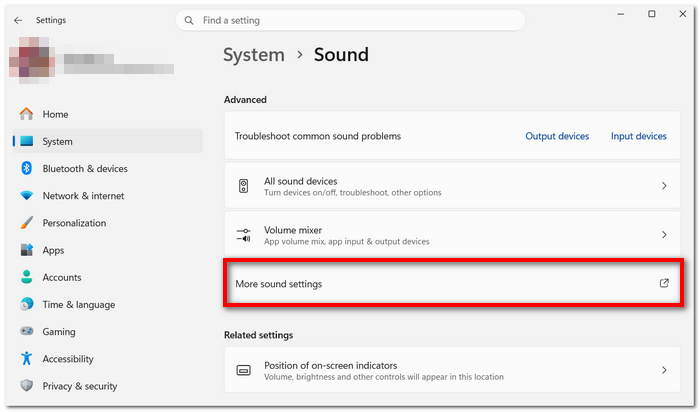This screenshot has height=412, width=700.
Task: Click the Accounts person icon
Action: pos(26,277)
